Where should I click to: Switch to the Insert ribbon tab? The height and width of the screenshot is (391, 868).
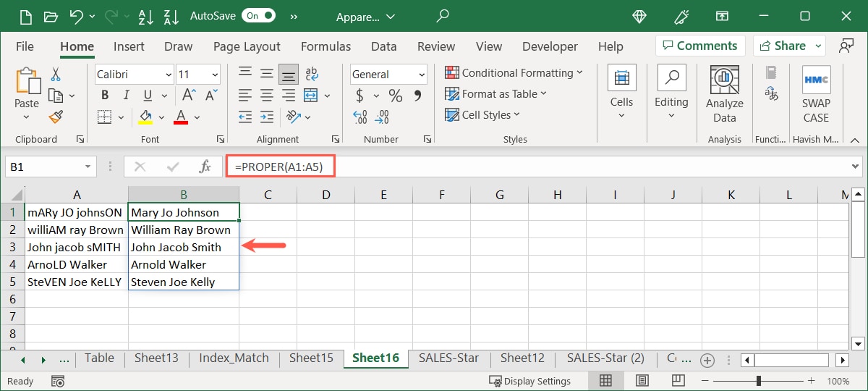coord(129,46)
